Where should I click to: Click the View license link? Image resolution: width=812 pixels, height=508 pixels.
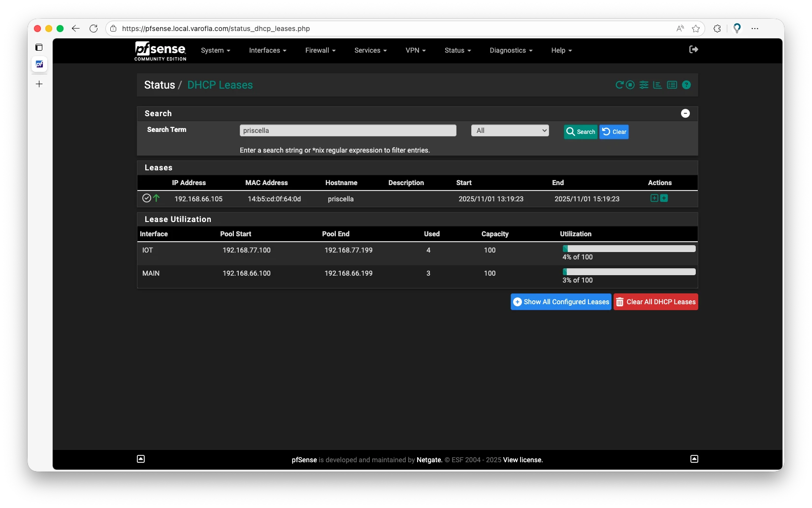522,460
